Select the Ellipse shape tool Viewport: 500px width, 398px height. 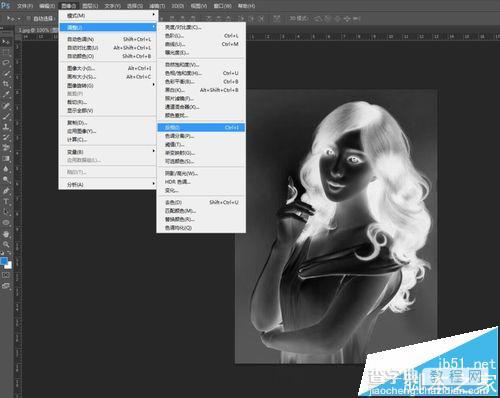(6, 222)
